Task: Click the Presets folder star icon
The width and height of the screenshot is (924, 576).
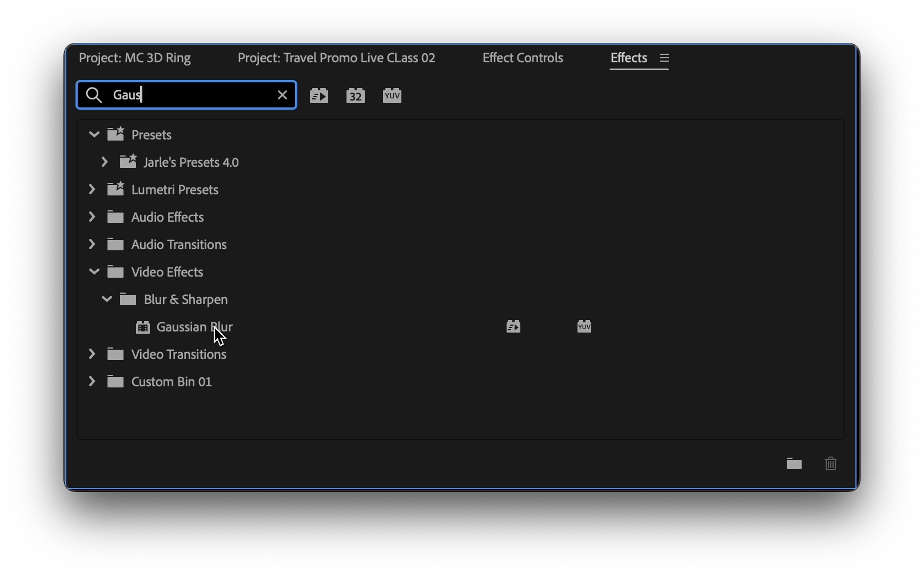Action: [116, 134]
